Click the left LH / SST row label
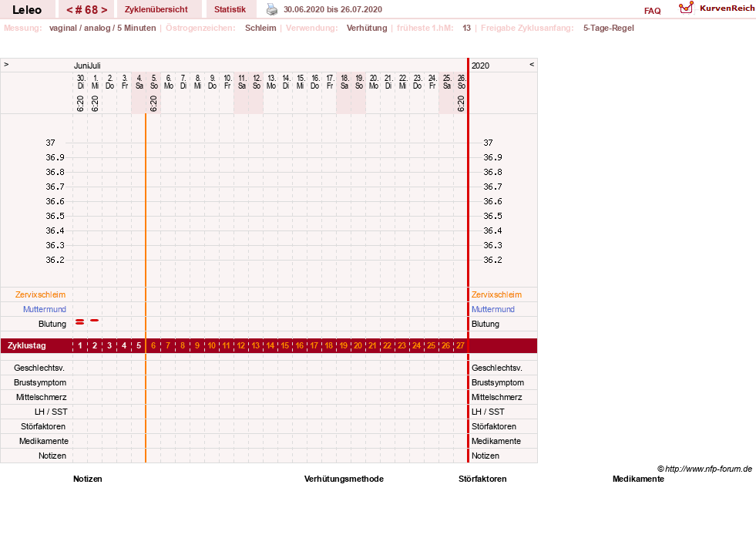756x555 pixels. click(51, 412)
